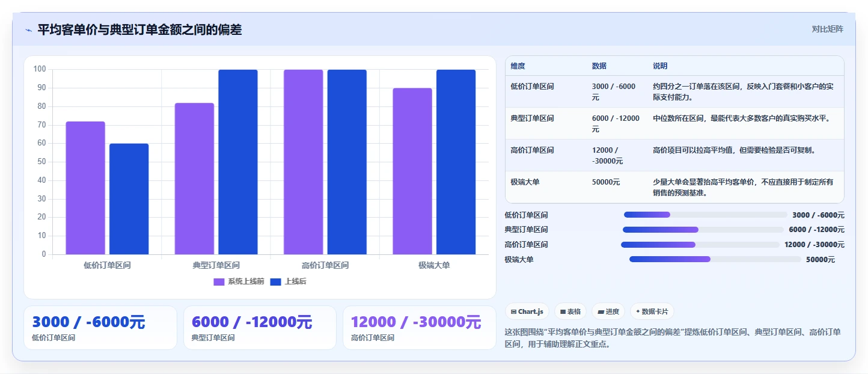
Task: Click the description starting 中位数所在区间
Action: point(741,118)
